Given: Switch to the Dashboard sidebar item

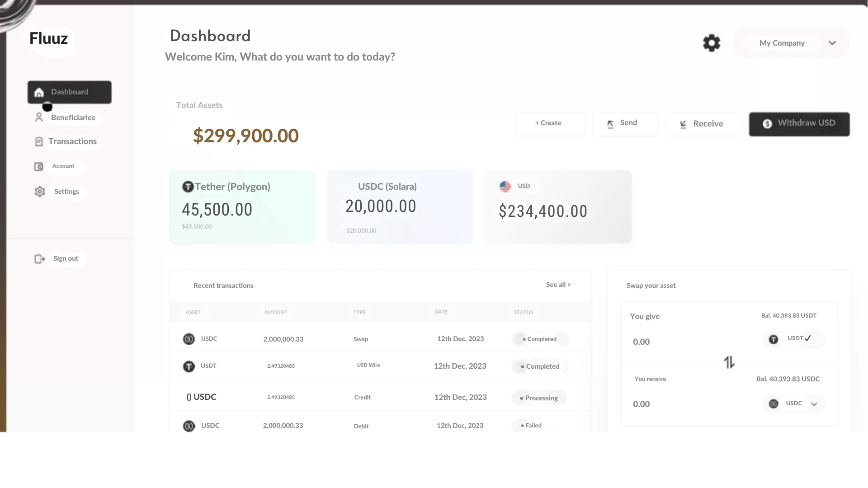Looking at the screenshot, I should (69, 92).
